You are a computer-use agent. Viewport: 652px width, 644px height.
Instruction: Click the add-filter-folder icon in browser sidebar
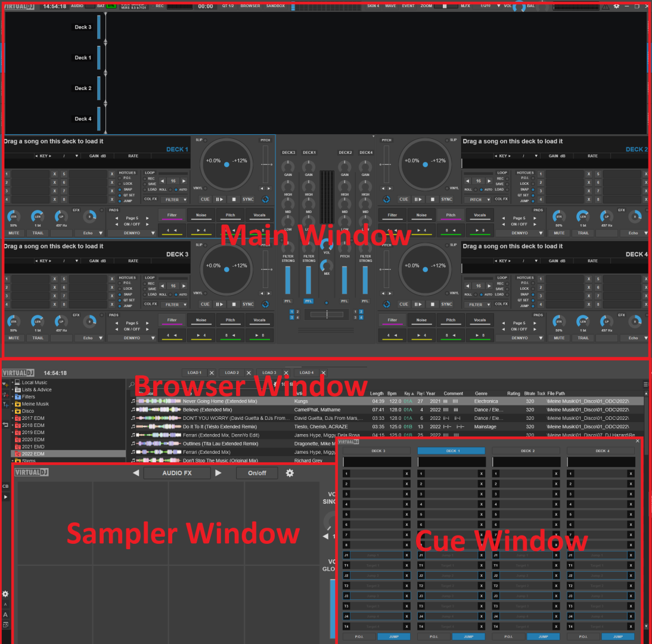pyautogui.click(x=5, y=404)
